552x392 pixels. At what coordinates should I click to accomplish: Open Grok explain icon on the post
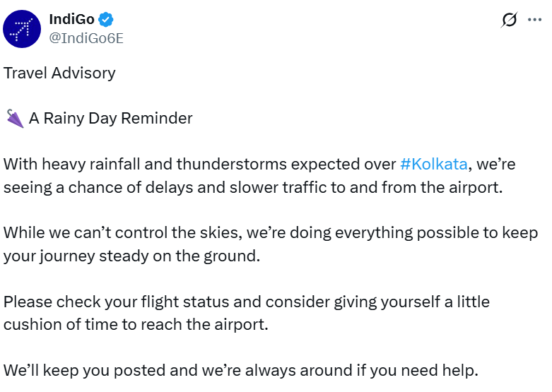(509, 20)
